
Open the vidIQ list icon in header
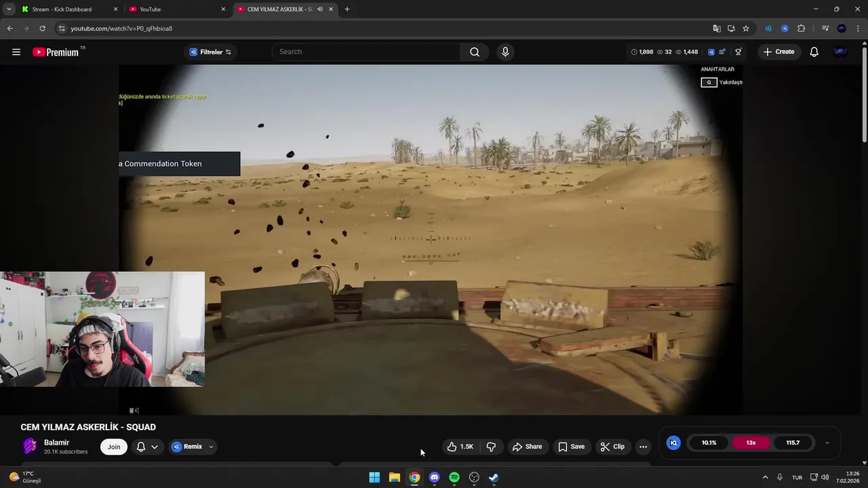click(722, 52)
